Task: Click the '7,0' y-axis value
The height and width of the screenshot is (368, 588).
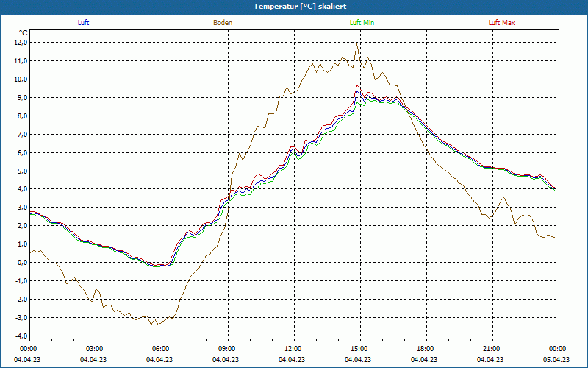Action: coord(22,135)
